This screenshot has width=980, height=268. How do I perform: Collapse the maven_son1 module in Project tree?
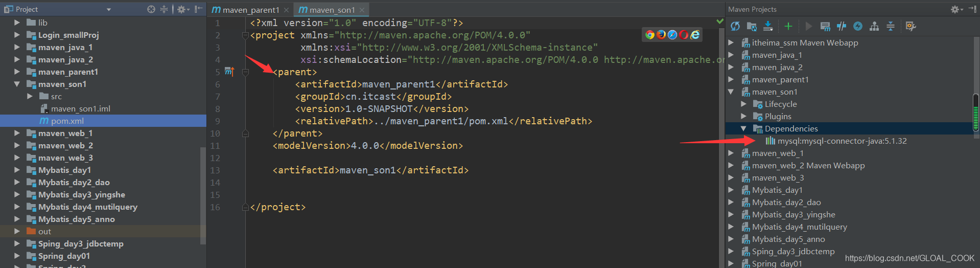(x=17, y=84)
